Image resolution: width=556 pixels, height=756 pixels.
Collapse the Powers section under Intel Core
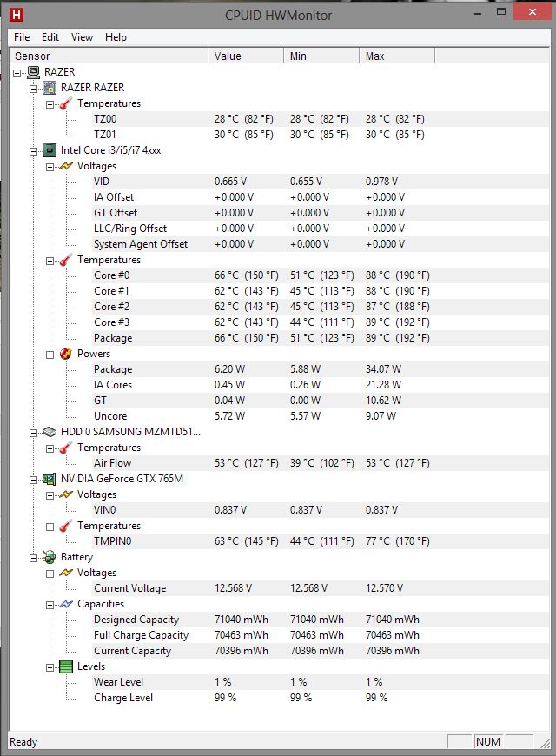point(50,354)
